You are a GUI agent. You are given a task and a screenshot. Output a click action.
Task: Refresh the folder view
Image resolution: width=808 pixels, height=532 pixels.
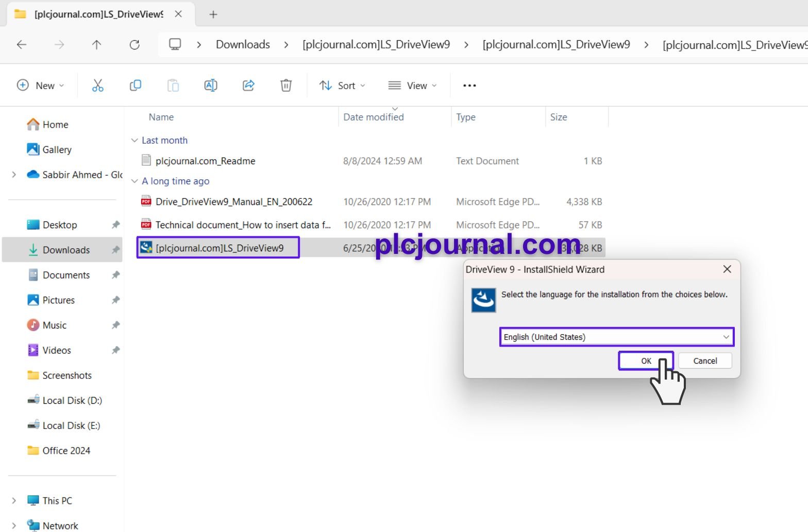pos(134,45)
